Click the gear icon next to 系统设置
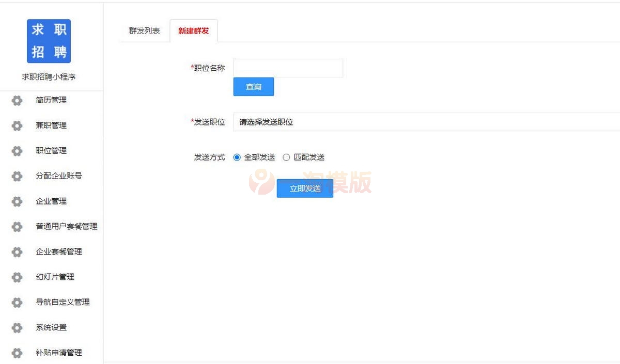This screenshot has width=620, height=364. [17, 327]
